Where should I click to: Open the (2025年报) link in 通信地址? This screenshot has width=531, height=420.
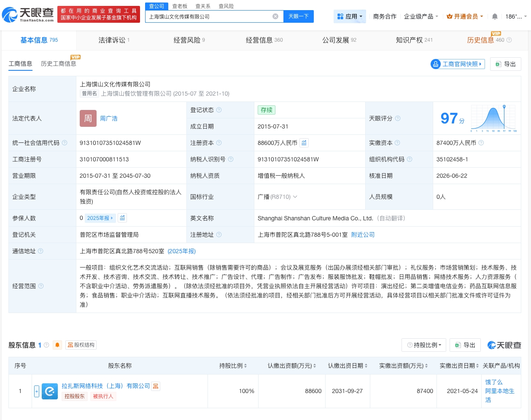click(x=182, y=251)
